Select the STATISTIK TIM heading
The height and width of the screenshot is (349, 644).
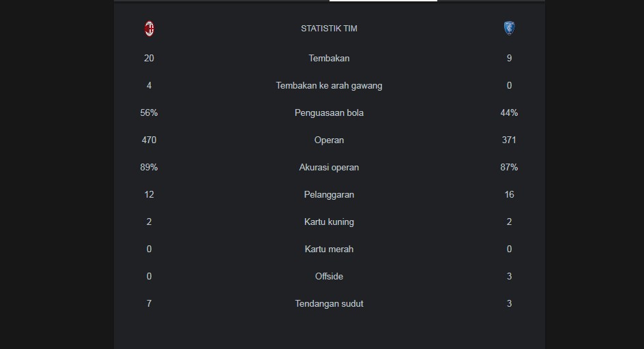(x=329, y=29)
